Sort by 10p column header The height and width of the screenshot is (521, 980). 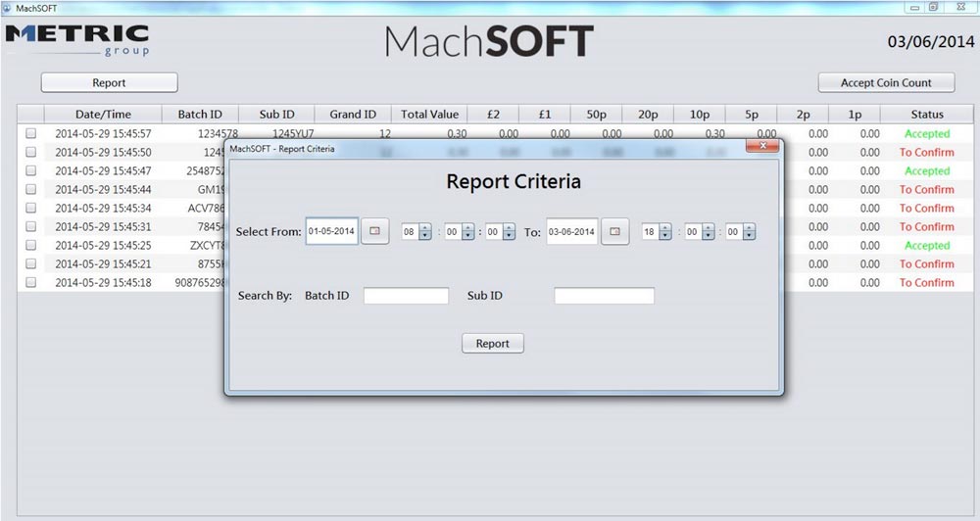tap(700, 115)
